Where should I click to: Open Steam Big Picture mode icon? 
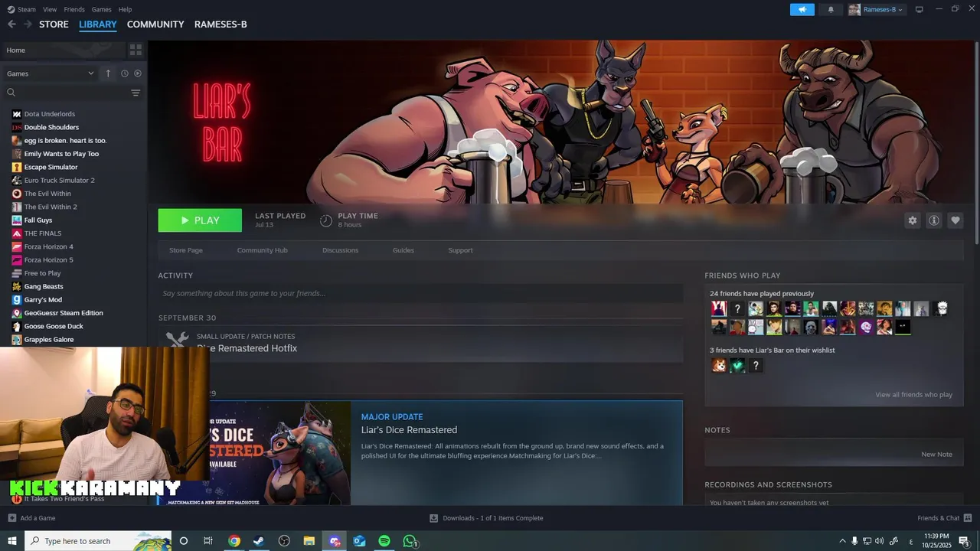tap(919, 9)
